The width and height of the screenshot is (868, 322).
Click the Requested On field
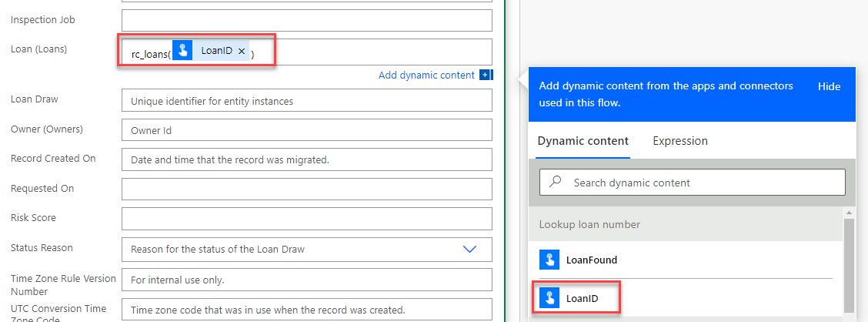pos(306,189)
